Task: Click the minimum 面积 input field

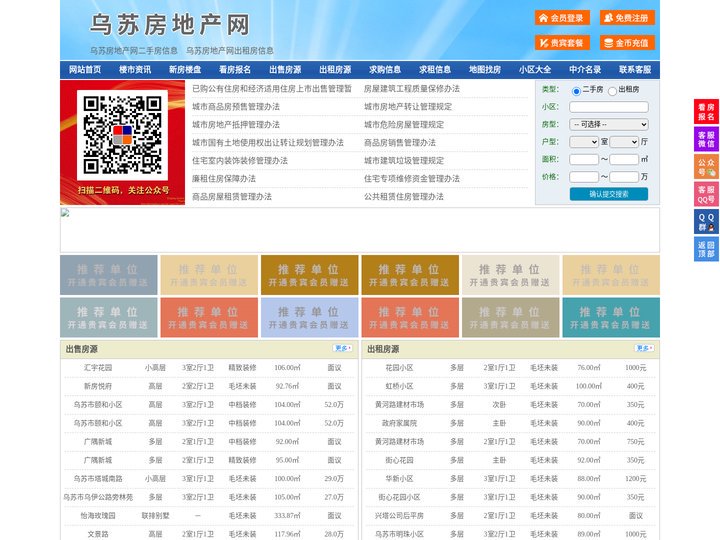Action: point(584,159)
